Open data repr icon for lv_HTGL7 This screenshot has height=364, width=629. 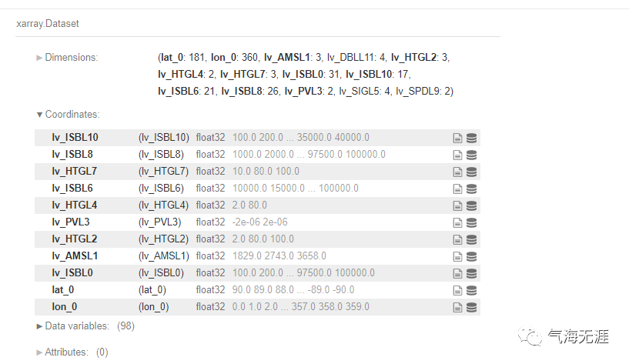point(471,172)
